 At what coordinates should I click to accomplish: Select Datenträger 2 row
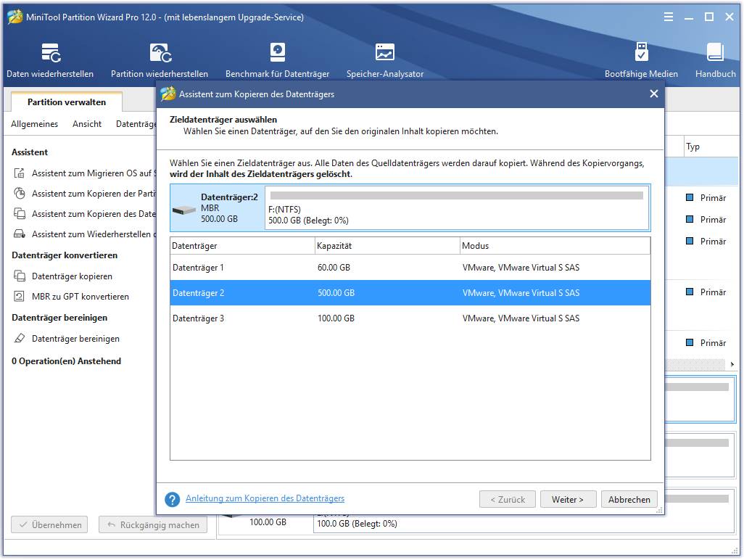[x=410, y=293]
